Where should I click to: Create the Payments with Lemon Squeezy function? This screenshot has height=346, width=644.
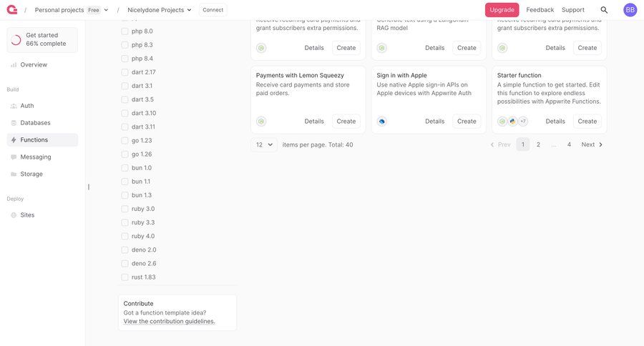pyautogui.click(x=346, y=122)
